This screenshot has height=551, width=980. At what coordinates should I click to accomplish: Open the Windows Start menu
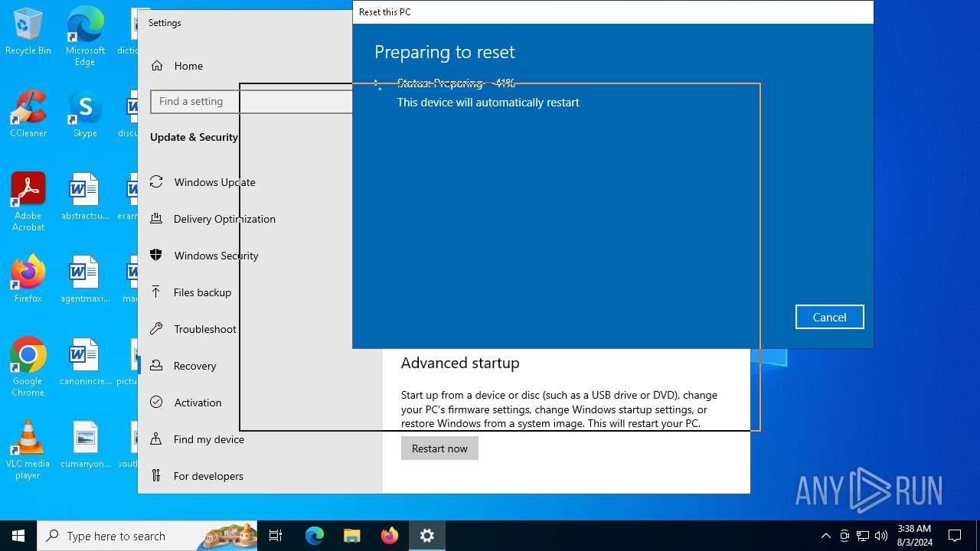coord(18,536)
